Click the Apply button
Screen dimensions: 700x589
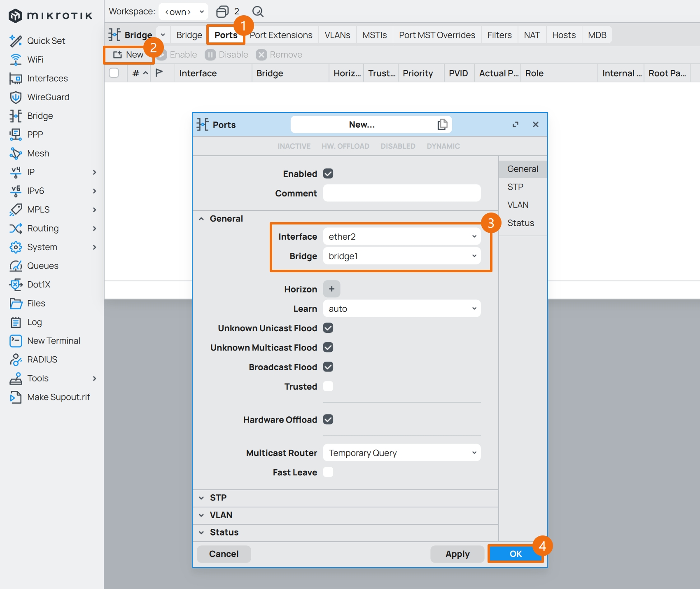(457, 554)
